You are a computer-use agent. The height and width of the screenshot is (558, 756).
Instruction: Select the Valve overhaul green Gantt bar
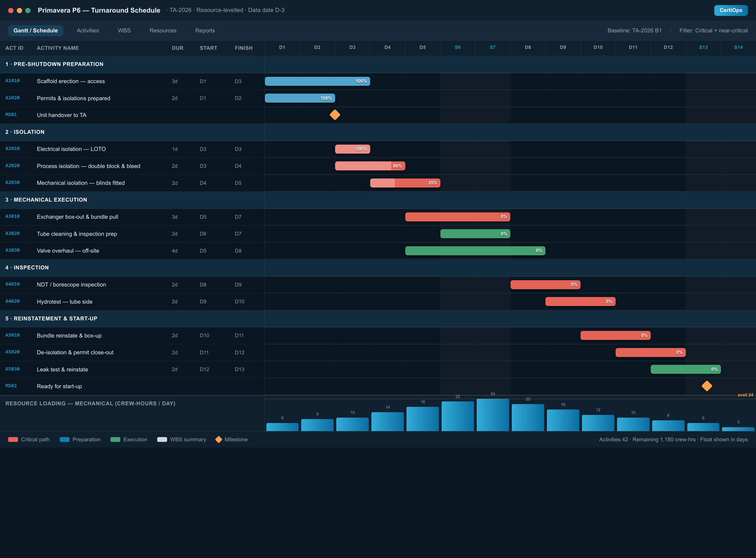click(x=475, y=250)
